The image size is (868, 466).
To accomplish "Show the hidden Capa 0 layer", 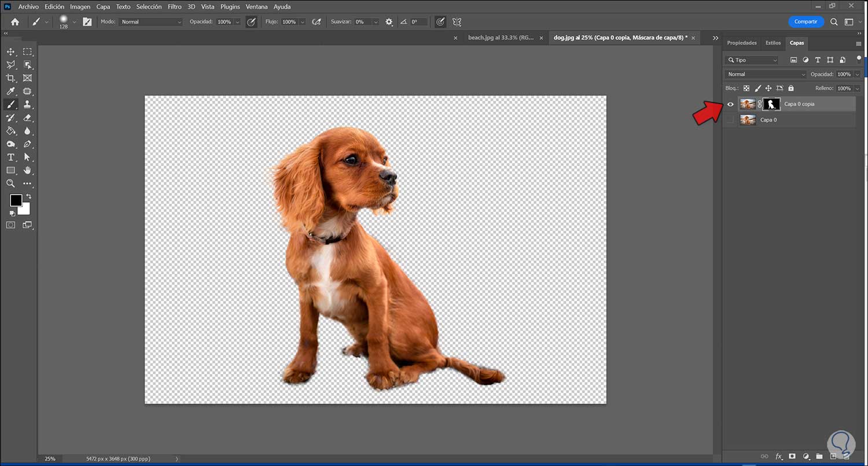I will point(730,120).
